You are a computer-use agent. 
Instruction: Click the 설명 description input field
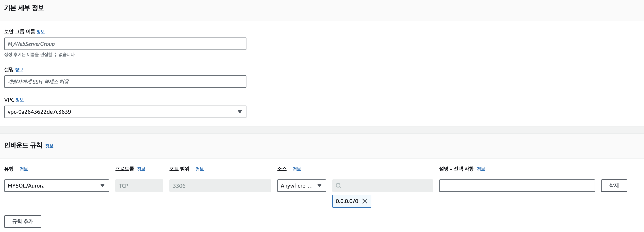pyautogui.click(x=125, y=82)
